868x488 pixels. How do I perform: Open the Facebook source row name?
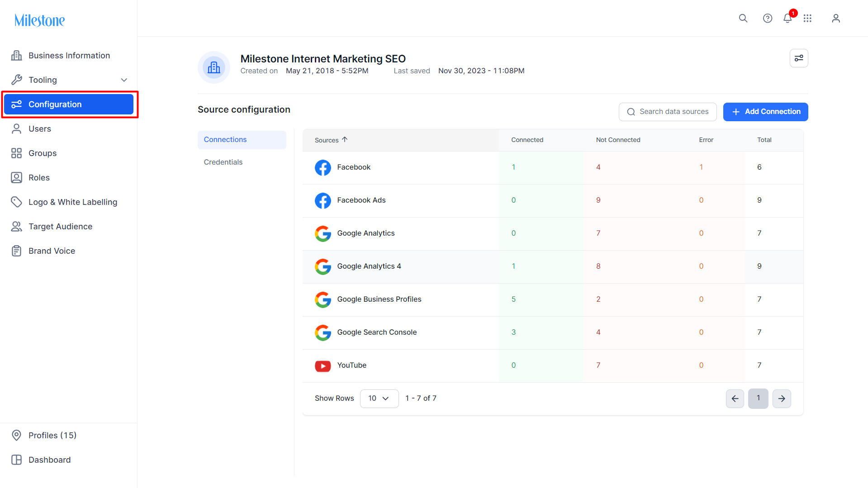(x=354, y=167)
